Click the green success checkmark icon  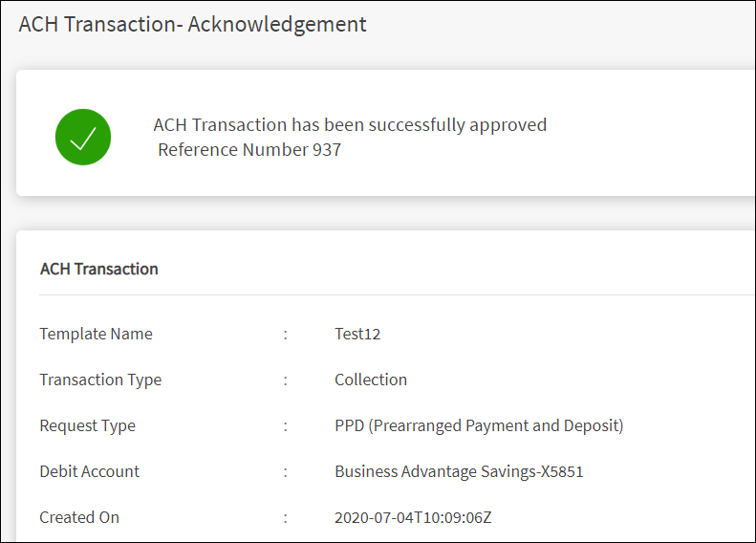tap(83, 137)
